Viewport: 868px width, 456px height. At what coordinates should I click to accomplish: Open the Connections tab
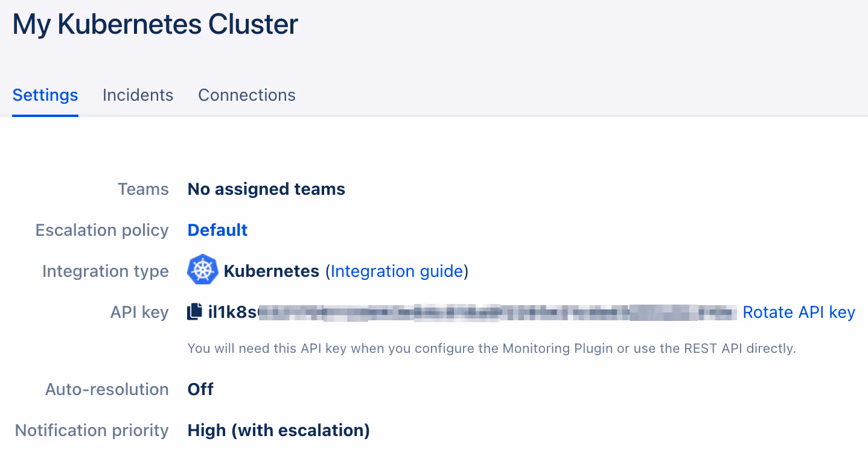247,95
